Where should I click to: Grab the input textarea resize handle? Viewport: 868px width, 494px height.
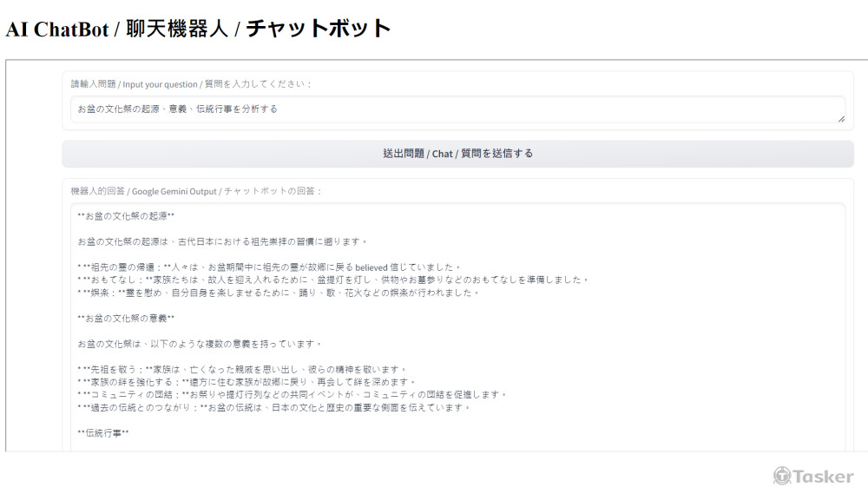[x=840, y=118]
